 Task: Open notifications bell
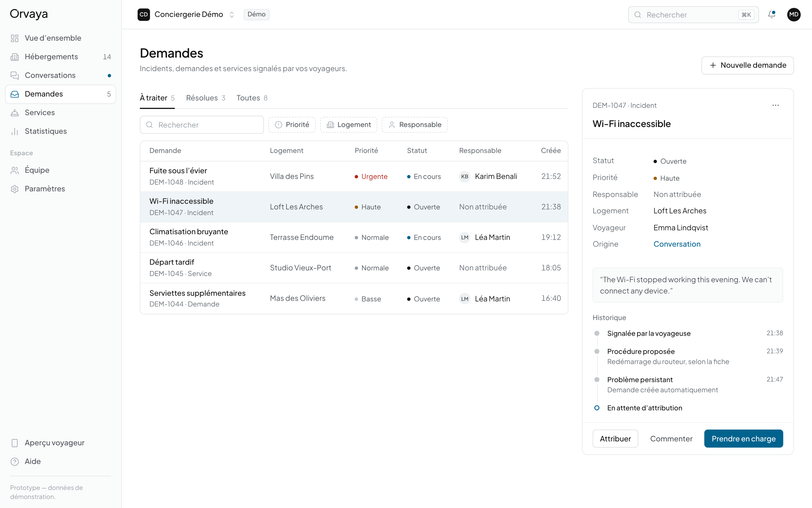(x=771, y=14)
